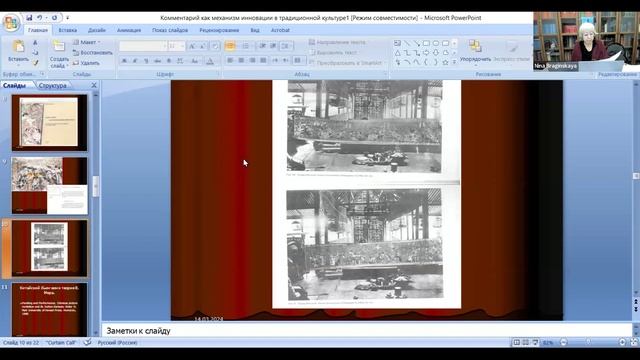Open the Макет layout dropdown
Screen dimensions: 640x360
(87, 42)
